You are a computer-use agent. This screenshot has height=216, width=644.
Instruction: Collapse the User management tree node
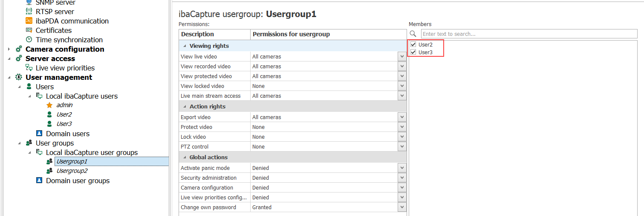tap(9, 77)
